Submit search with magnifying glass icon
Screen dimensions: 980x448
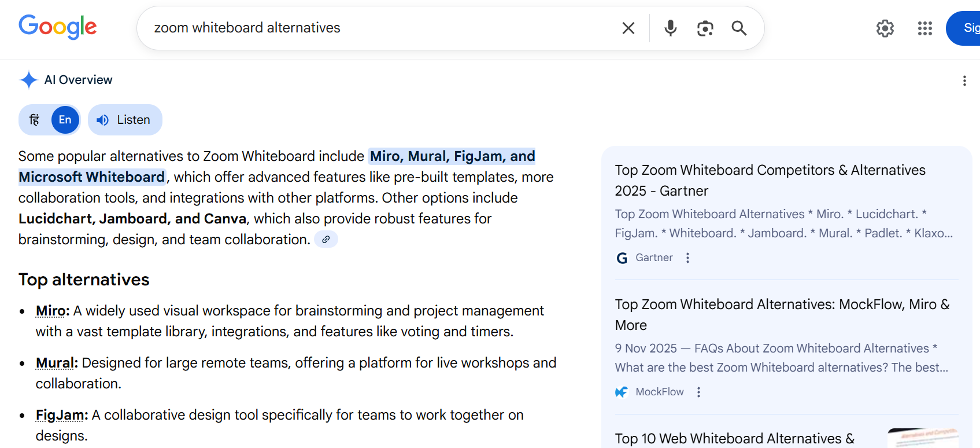point(739,28)
